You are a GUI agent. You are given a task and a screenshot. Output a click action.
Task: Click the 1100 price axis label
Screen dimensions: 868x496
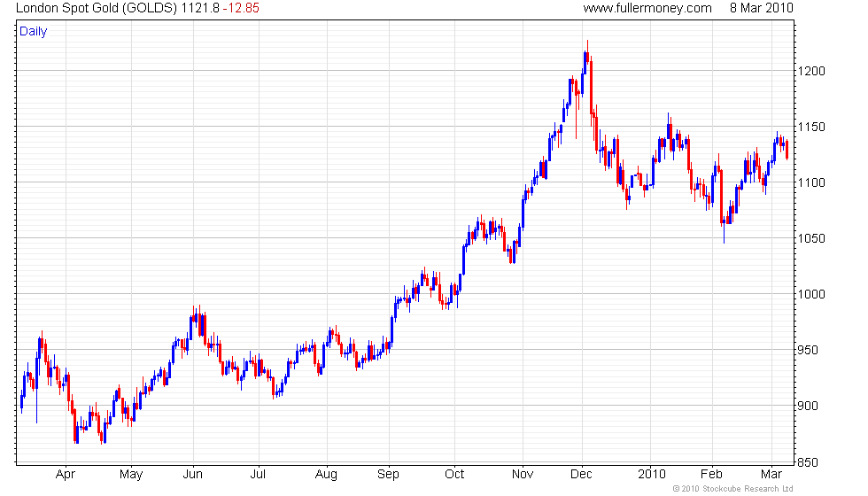click(x=811, y=182)
